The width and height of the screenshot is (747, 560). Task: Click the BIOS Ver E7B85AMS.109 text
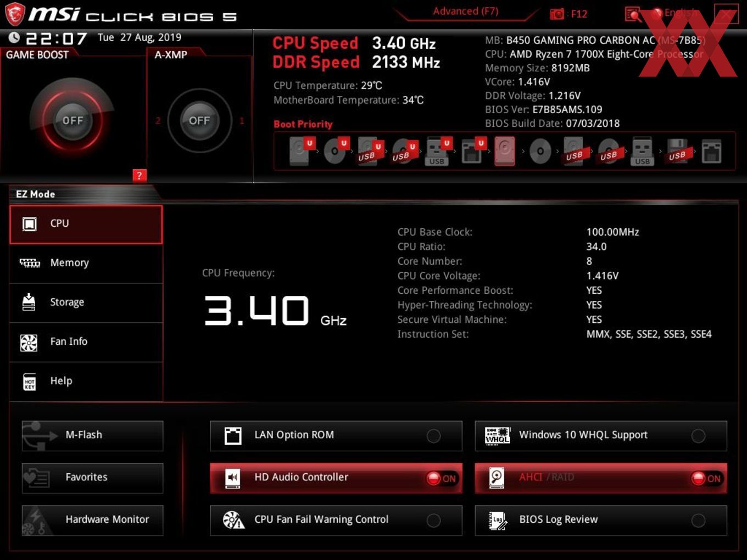[544, 110]
